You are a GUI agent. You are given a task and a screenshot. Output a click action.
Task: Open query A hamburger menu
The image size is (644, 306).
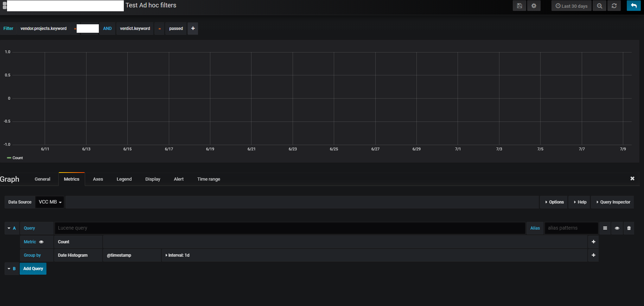pos(605,228)
